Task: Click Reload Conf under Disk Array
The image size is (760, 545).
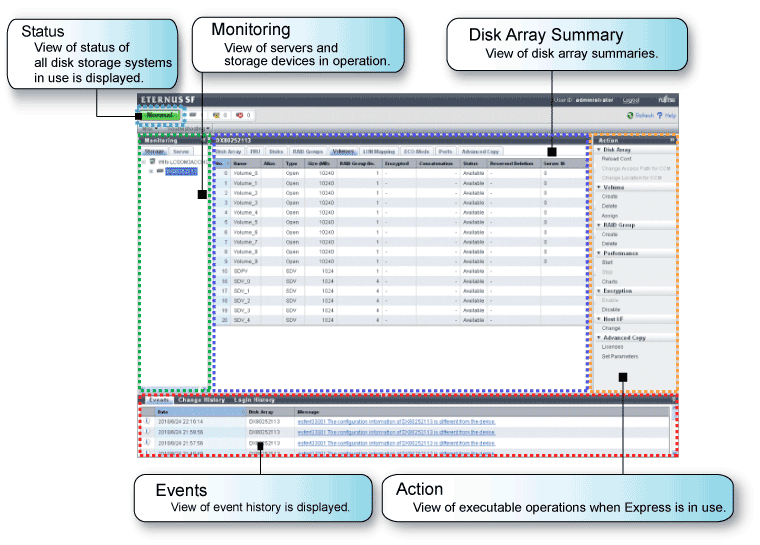Action: (x=617, y=159)
